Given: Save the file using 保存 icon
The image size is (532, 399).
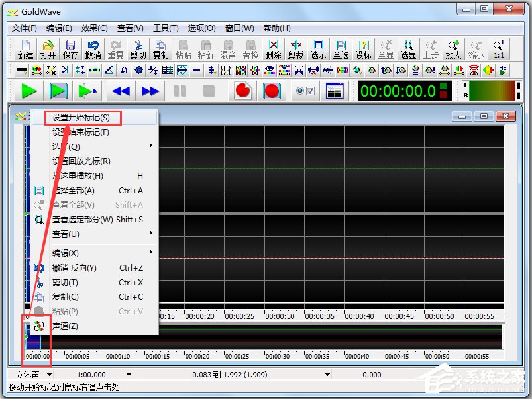Looking at the screenshot, I should click(70, 50).
